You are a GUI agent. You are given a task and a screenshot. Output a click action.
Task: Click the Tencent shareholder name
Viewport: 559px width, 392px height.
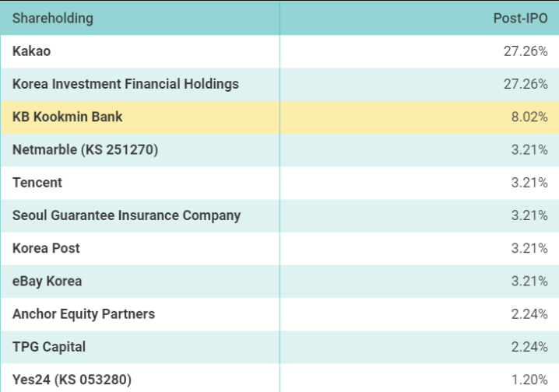tap(37, 183)
